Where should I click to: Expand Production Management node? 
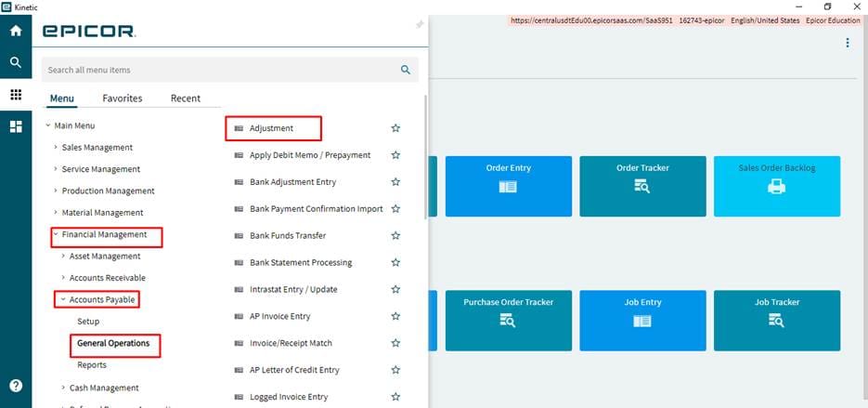[56, 191]
